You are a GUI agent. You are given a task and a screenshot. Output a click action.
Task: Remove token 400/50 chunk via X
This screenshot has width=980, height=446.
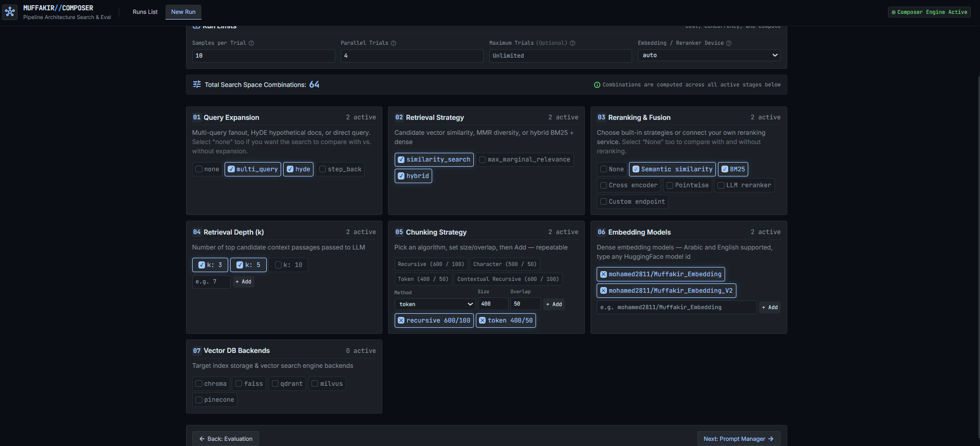click(x=483, y=320)
